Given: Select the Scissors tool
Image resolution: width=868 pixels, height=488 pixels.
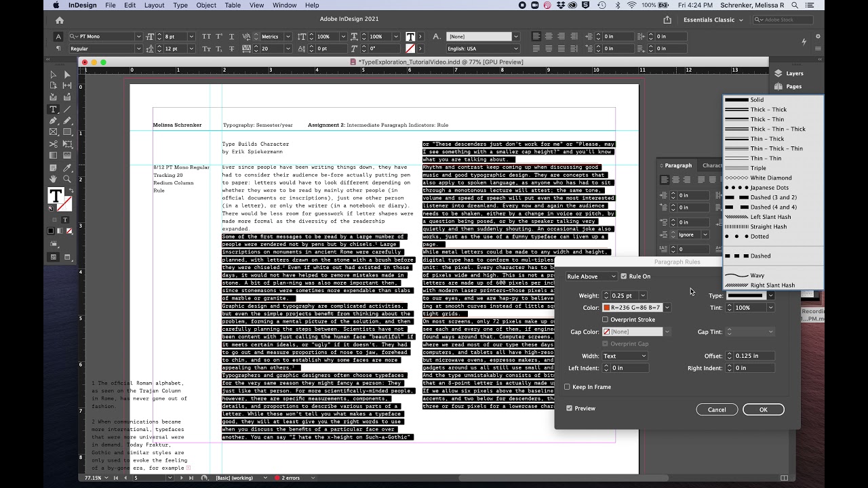Looking at the screenshot, I should point(53,144).
